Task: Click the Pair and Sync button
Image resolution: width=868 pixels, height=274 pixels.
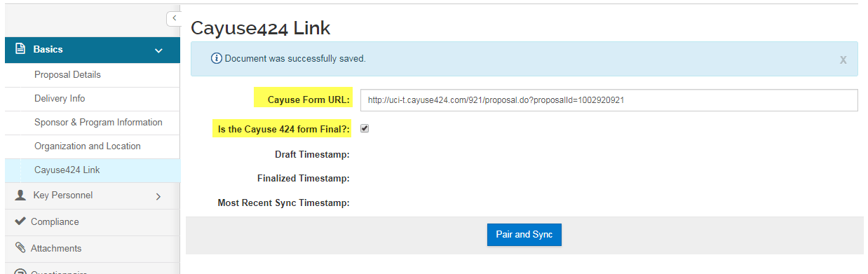Action: pyautogui.click(x=524, y=235)
